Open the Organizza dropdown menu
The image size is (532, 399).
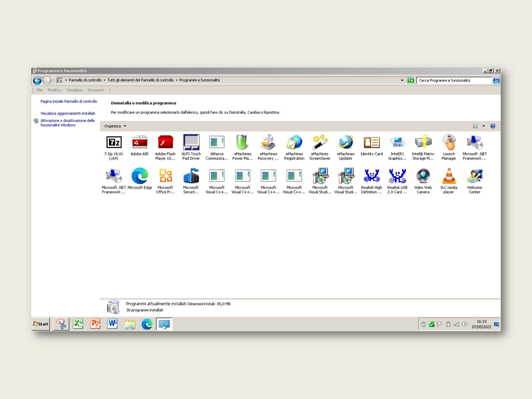[115, 126]
